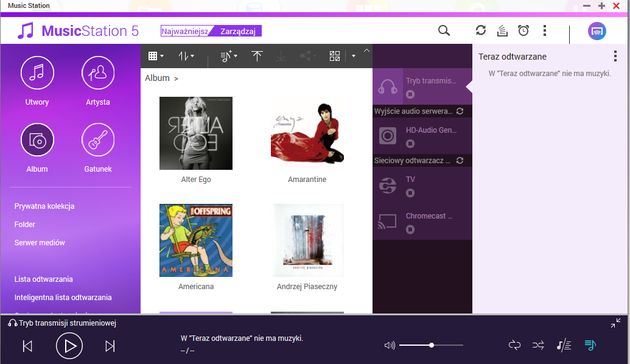Open the Amarantine album cover
This screenshot has width=630, height=364.
(307, 133)
